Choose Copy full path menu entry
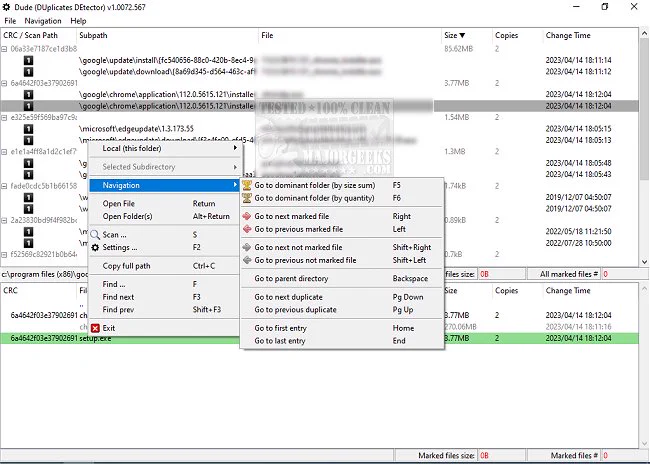The image size is (650, 464). pyautogui.click(x=164, y=266)
